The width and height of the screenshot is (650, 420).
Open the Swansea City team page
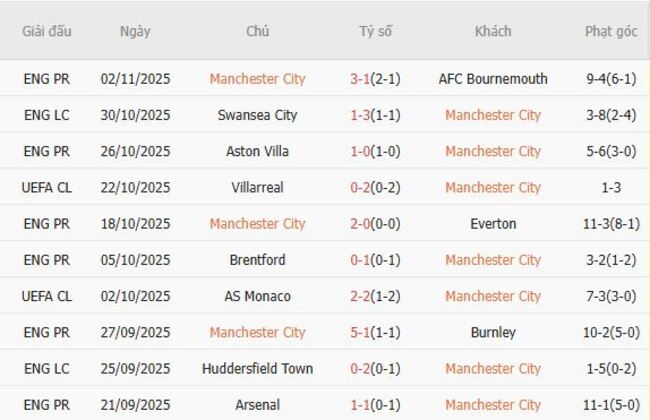(257, 115)
